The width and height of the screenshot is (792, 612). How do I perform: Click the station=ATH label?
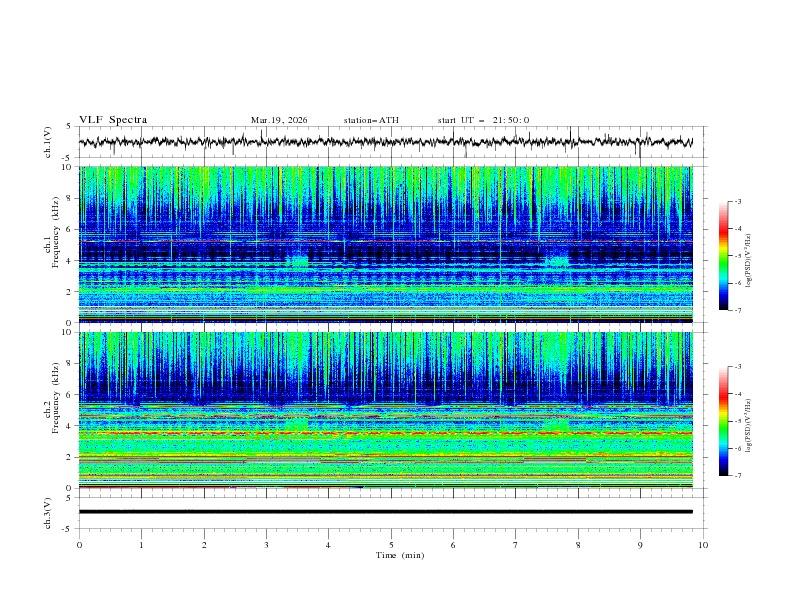click(x=371, y=120)
